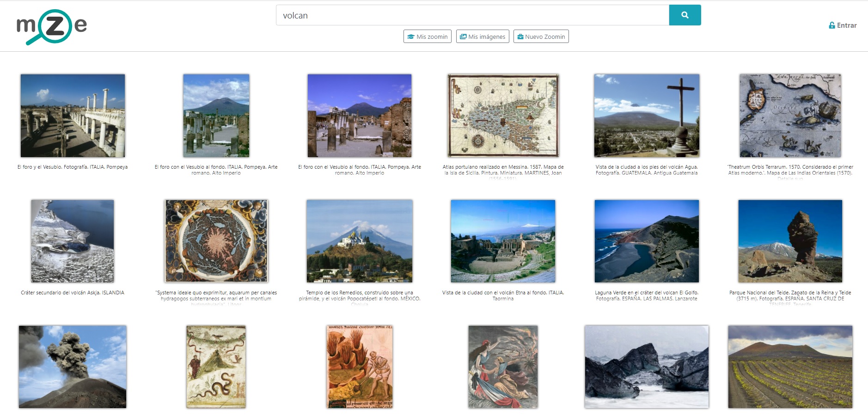Image resolution: width=868 pixels, height=415 pixels.
Task: Open the allegorical painting with flag thumbnail
Action: [503, 367]
